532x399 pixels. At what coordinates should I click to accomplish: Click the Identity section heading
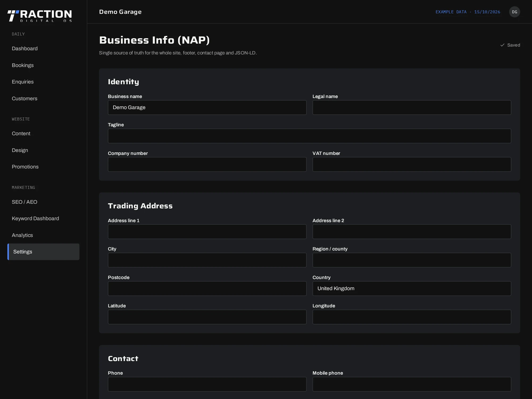(123, 82)
